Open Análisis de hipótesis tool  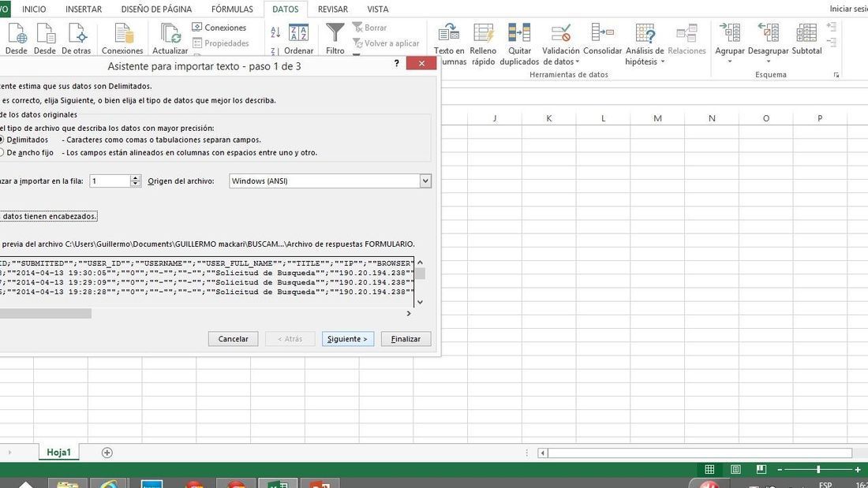pyautogui.click(x=645, y=33)
